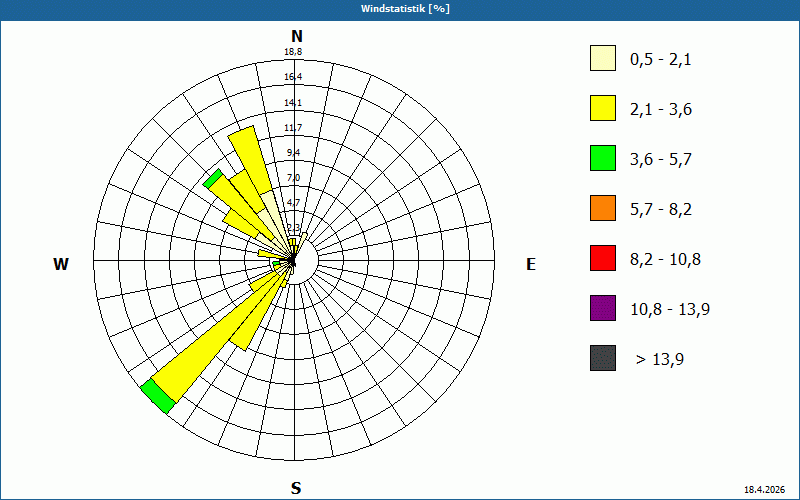800x500 pixels.
Task: Click the dark gray > 13,9 legend swatch
Action: 603,358
